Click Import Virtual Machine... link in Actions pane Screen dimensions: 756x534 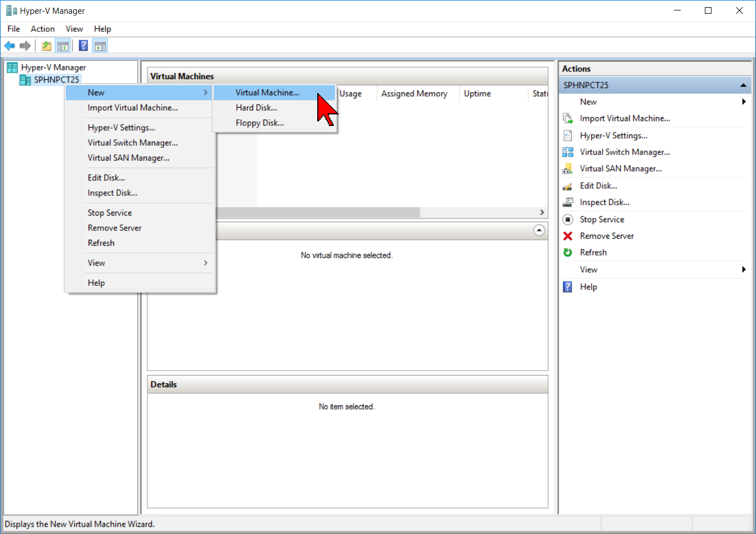(x=625, y=118)
